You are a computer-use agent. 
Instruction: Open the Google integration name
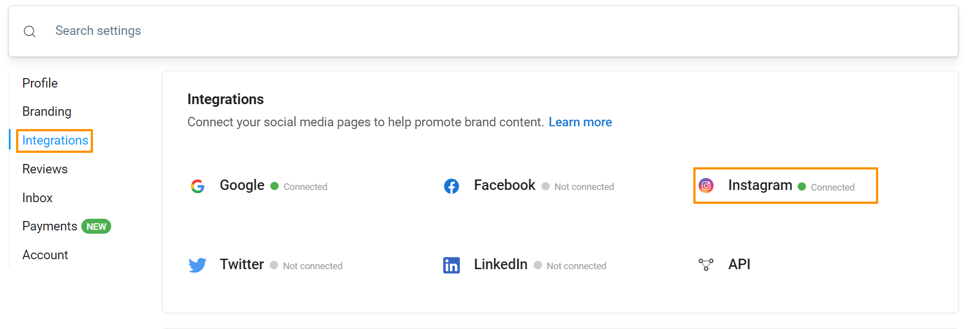tap(242, 185)
